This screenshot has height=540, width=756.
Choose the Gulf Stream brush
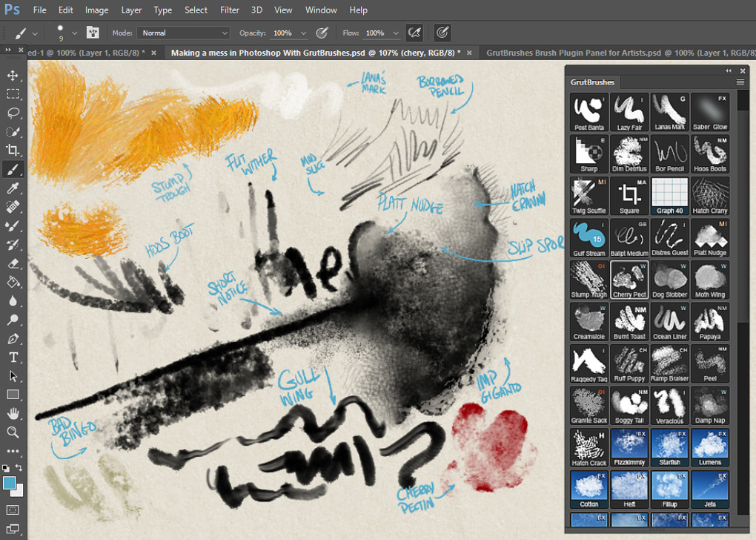(588, 238)
